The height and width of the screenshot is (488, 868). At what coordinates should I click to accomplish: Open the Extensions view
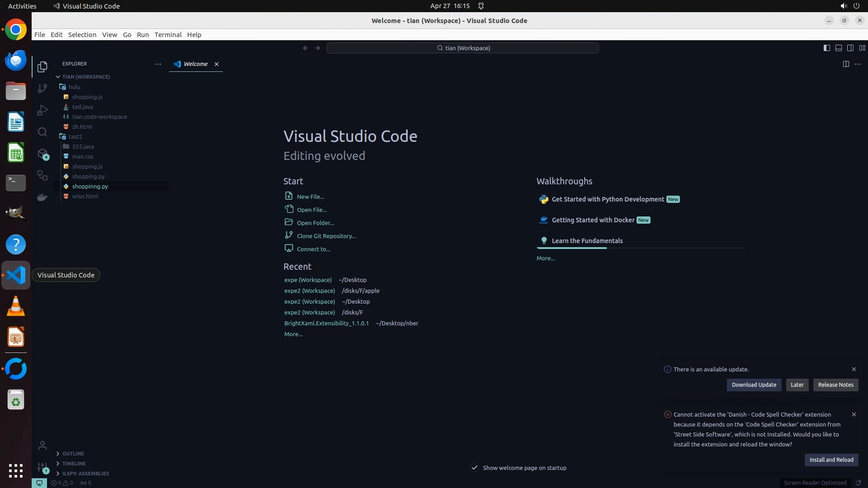pos(42,154)
